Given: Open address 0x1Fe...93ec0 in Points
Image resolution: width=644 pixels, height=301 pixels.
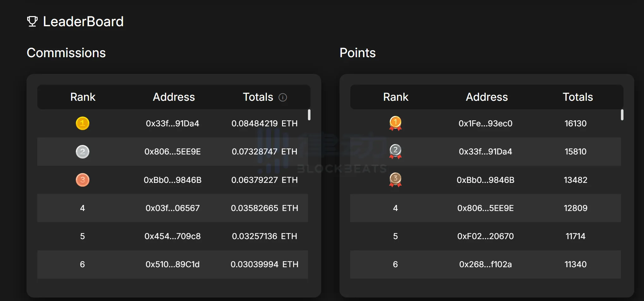Looking at the screenshot, I should coord(485,123).
